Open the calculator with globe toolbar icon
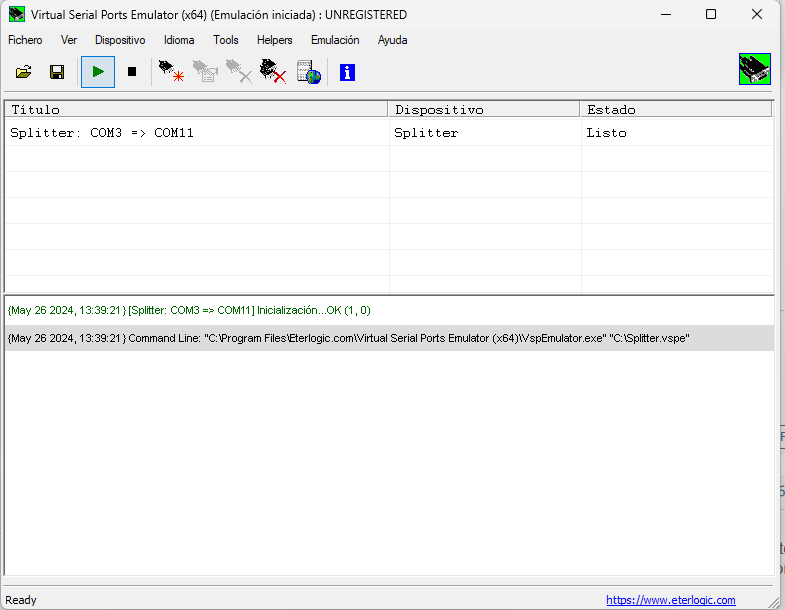Viewport: 785px width, 610px height. [x=308, y=72]
